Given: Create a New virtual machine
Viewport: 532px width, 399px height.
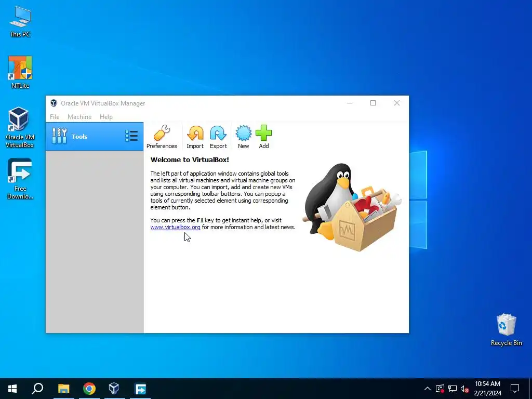Looking at the screenshot, I should click(243, 137).
